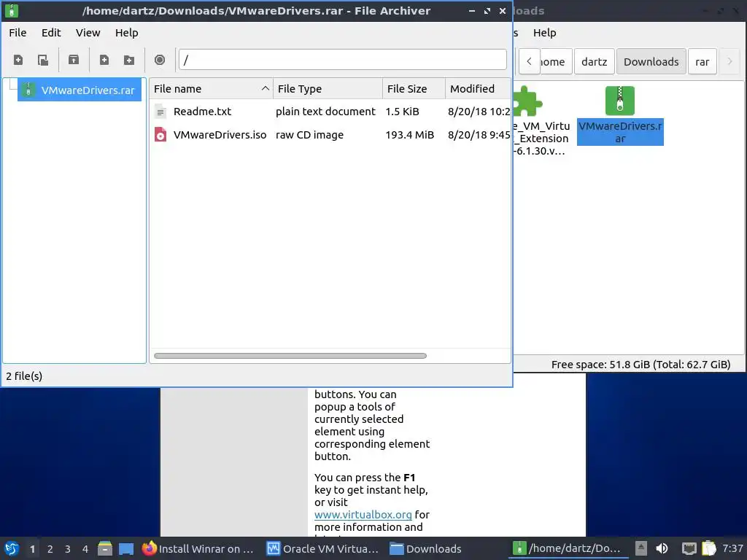Click the rar path button
Screen dimensions: 747x560
[x=703, y=61]
